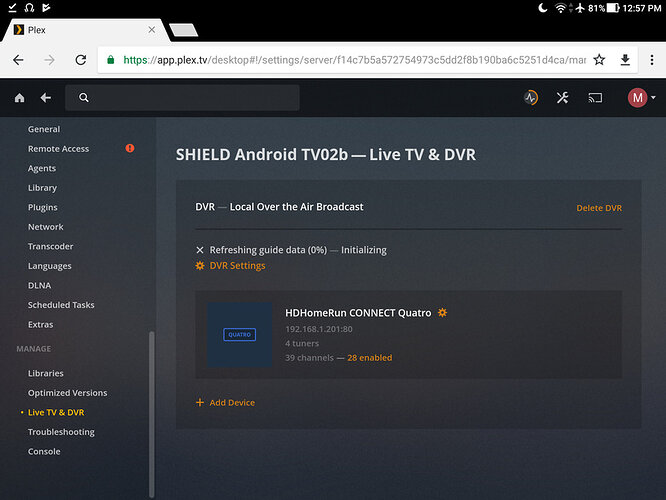Click the browser back arrow
The height and width of the screenshot is (500, 666).
pos(18,60)
